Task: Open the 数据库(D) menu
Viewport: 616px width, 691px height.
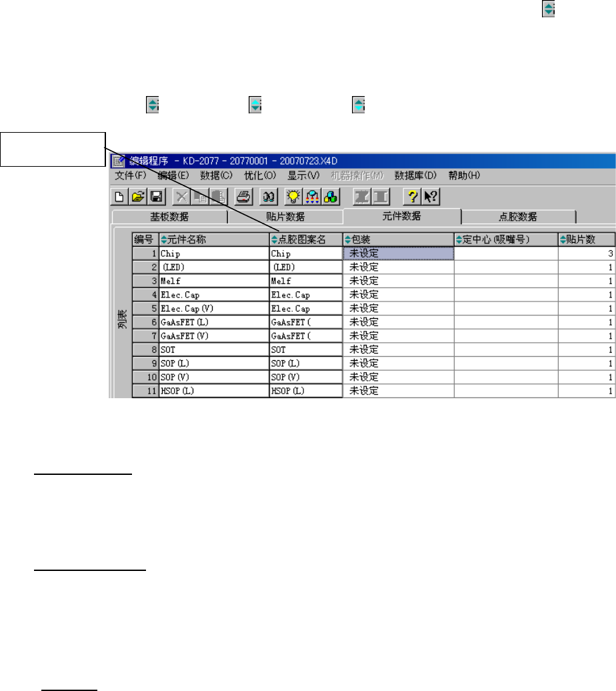Action: (x=415, y=176)
